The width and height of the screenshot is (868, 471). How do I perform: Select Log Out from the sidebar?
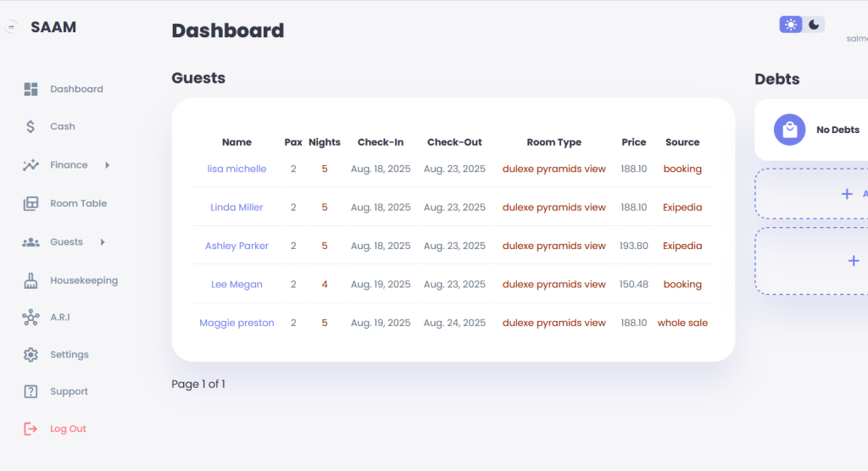pos(68,429)
